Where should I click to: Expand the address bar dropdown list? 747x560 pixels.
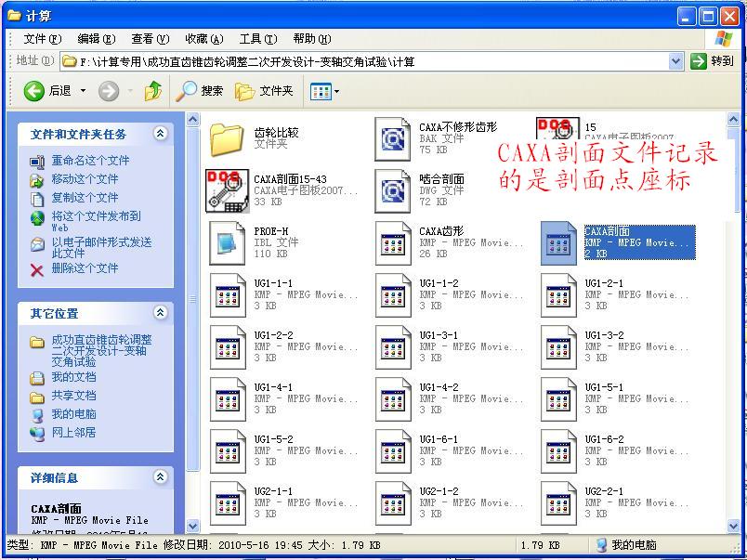coord(675,61)
